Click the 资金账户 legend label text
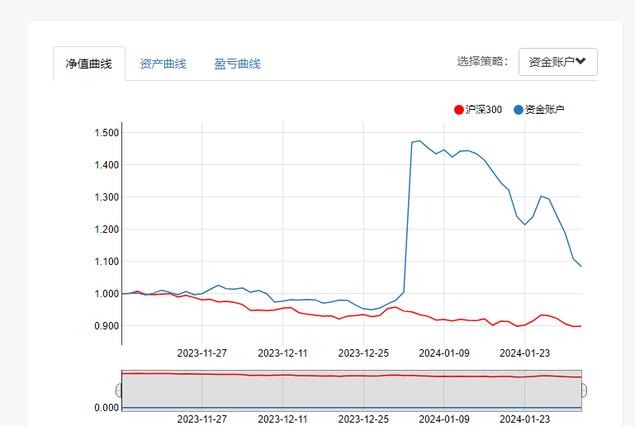Screen dimensions: 635x426 [x=544, y=109]
